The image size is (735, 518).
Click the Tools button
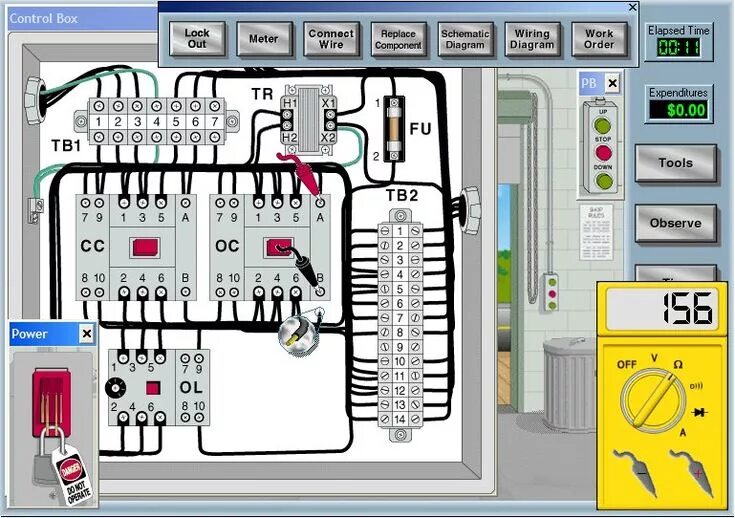[675, 163]
